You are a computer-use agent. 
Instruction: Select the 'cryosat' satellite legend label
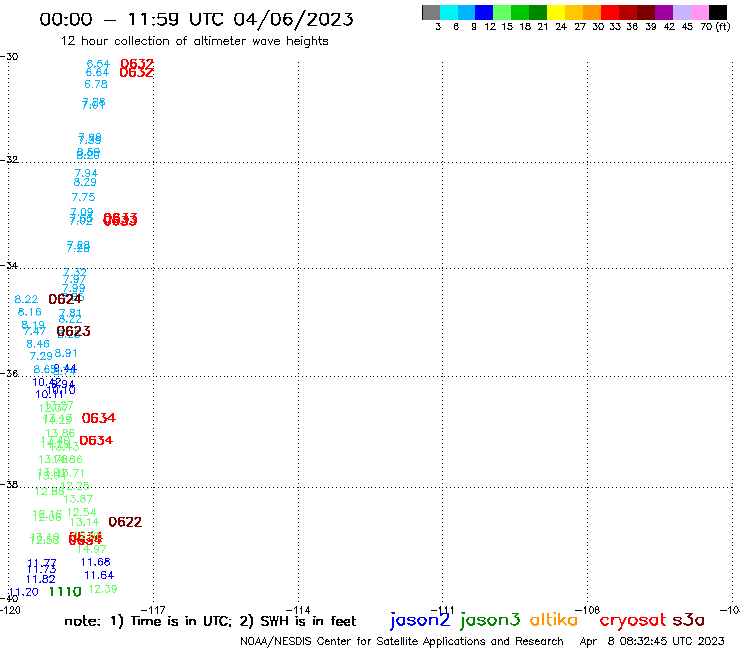[x=633, y=620]
